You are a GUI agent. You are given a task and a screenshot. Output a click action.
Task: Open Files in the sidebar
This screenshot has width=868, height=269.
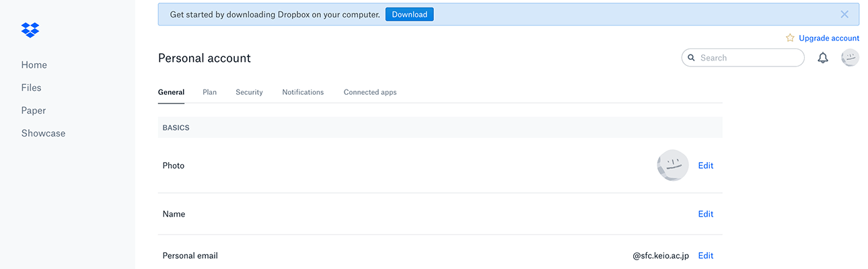pos(32,88)
